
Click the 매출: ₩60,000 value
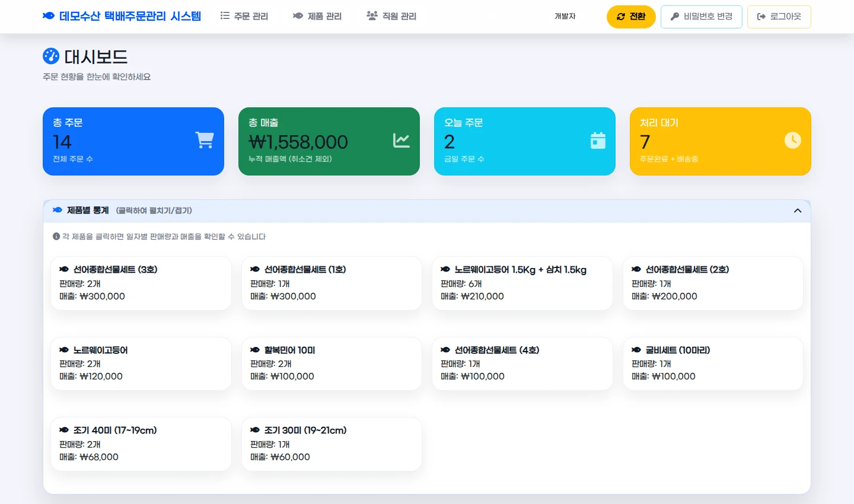tap(280, 457)
